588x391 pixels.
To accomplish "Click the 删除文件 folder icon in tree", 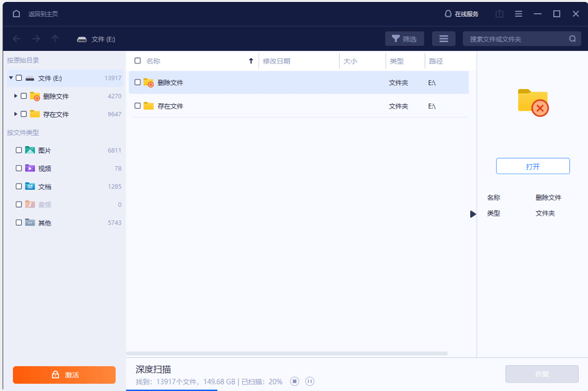I will (35, 96).
